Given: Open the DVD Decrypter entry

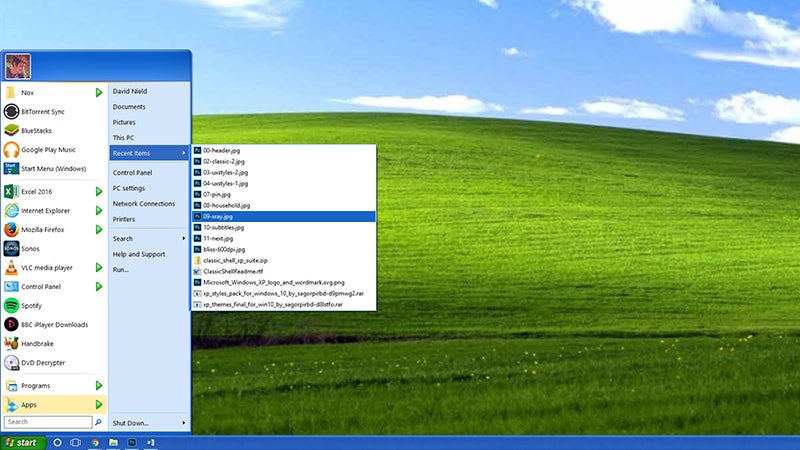Looking at the screenshot, I should click(47, 362).
